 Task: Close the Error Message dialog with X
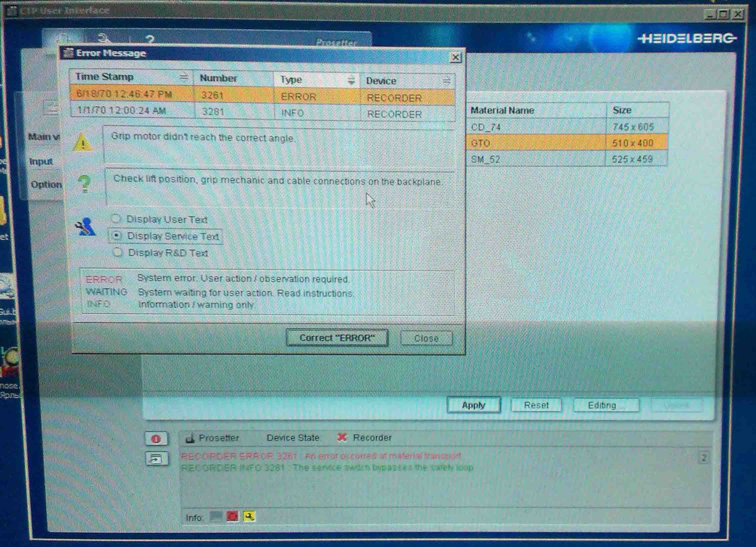point(455,58)
